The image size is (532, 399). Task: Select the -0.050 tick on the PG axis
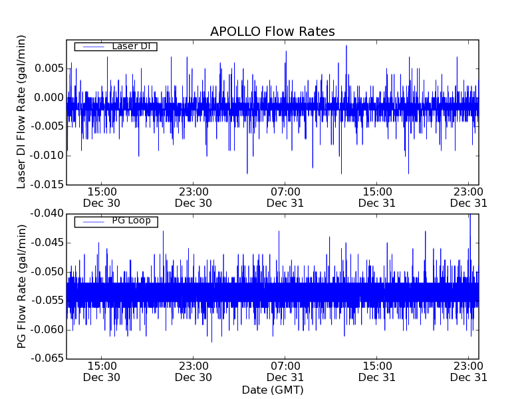point(47,272)
